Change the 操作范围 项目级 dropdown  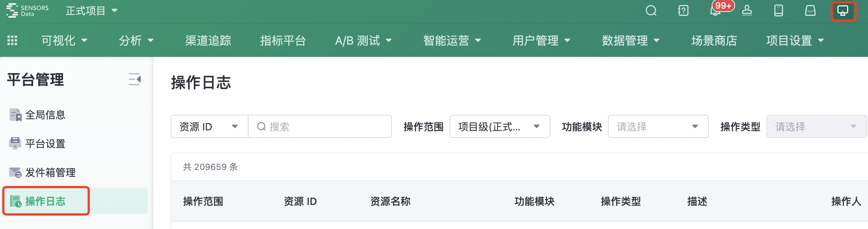pos(499,126)
